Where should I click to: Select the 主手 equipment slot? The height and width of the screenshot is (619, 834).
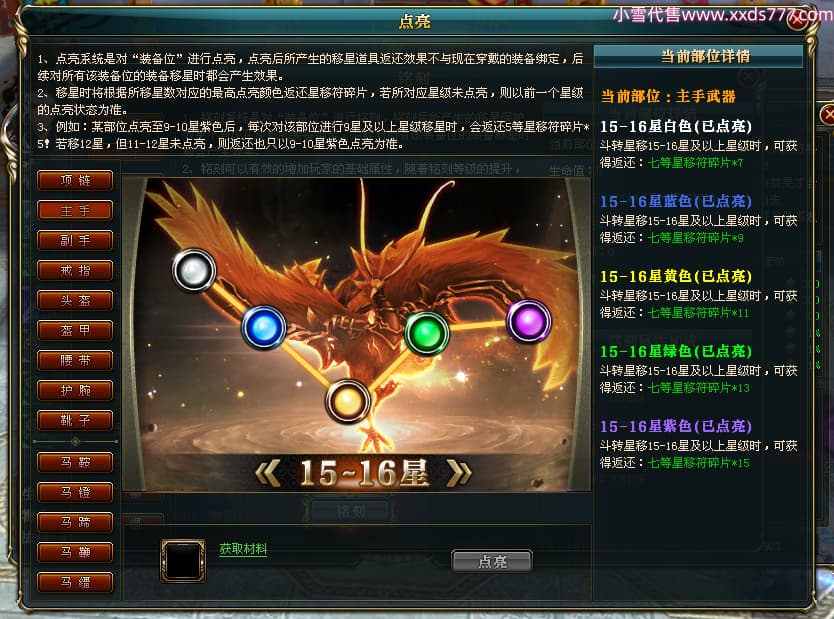point(75,210)
